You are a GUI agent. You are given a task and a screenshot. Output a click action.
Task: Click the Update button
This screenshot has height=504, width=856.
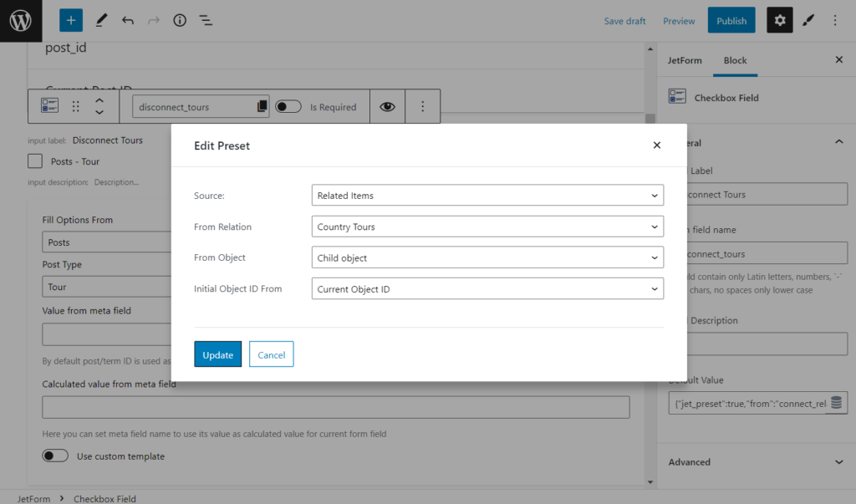click(218, 354)
